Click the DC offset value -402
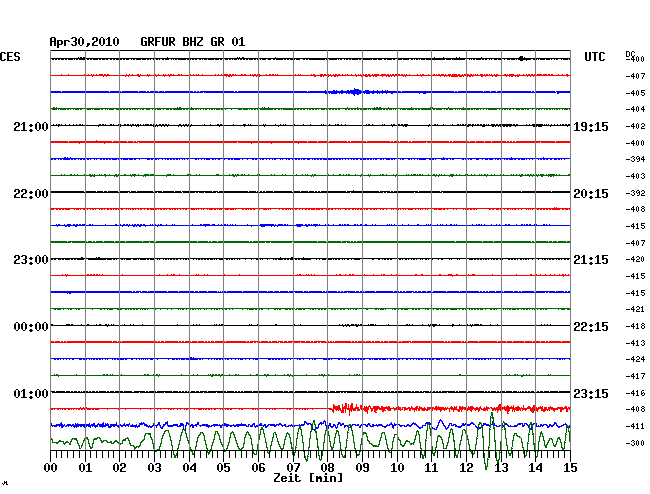The height and width of the screenshot is (494, 650). tap(635, 126)
